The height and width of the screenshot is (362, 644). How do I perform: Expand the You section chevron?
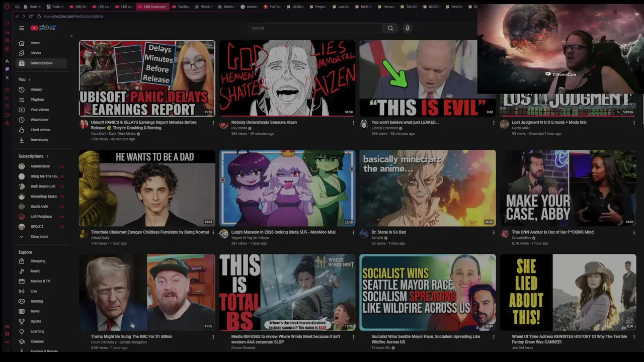[29, 79]
